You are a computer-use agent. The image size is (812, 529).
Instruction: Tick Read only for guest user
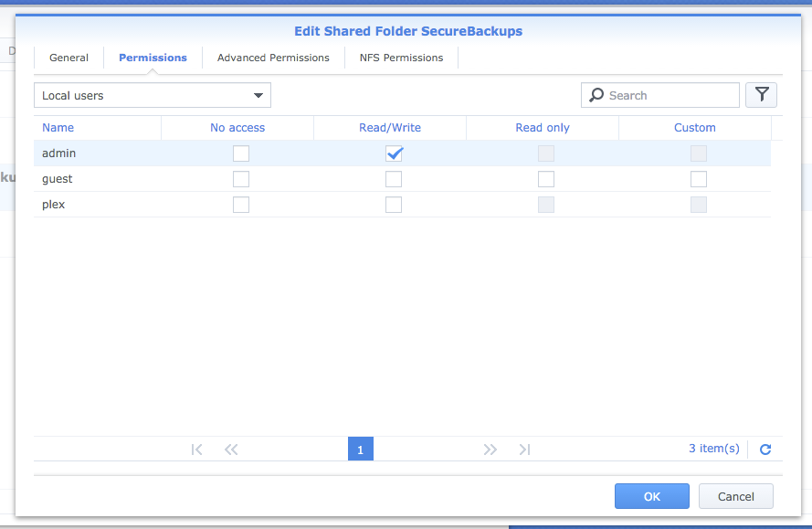coord(546,179)
